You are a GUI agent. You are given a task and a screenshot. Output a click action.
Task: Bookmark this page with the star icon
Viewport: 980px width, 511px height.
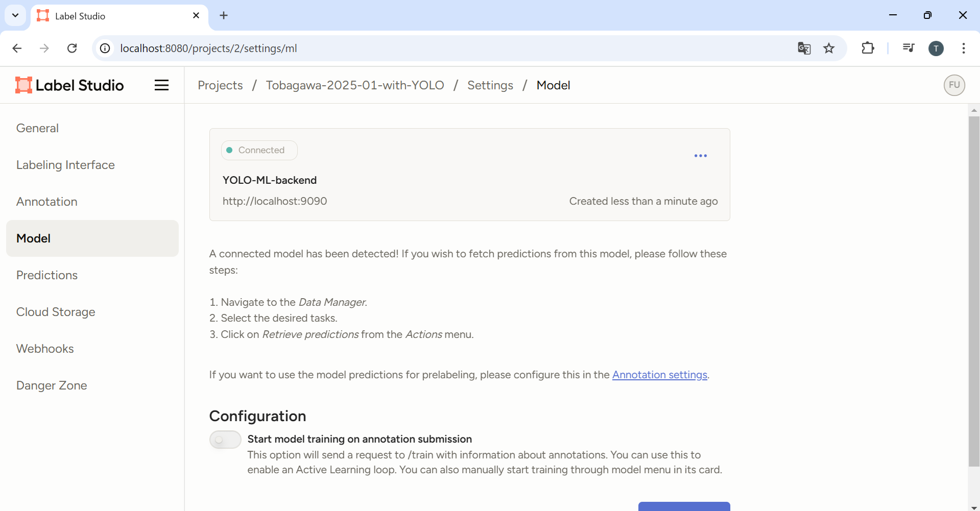[829, 48]
